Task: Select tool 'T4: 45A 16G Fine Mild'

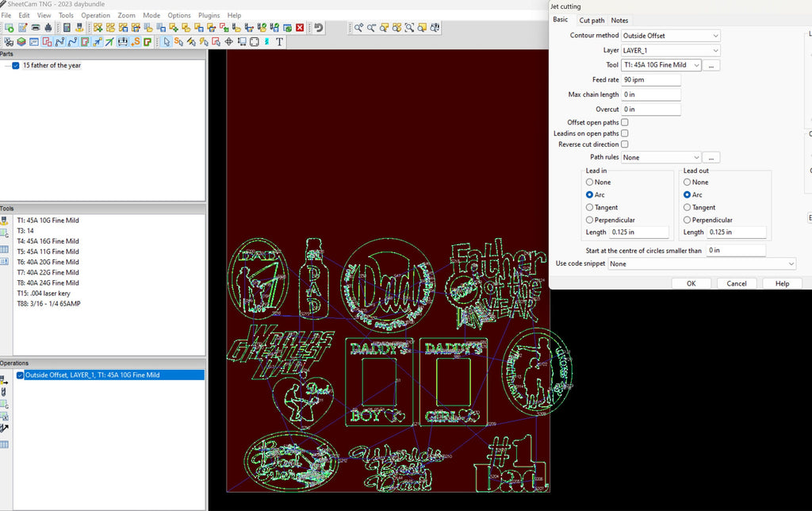Action: (x=48, y=241)
